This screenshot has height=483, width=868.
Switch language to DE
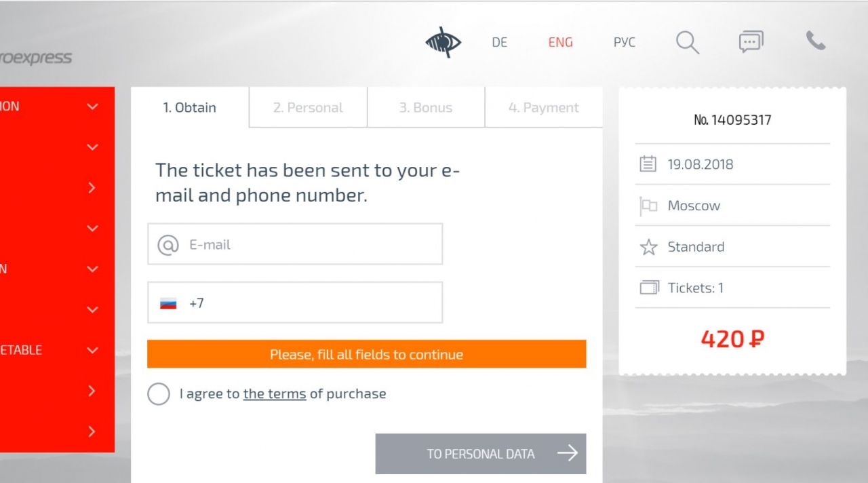500,42
